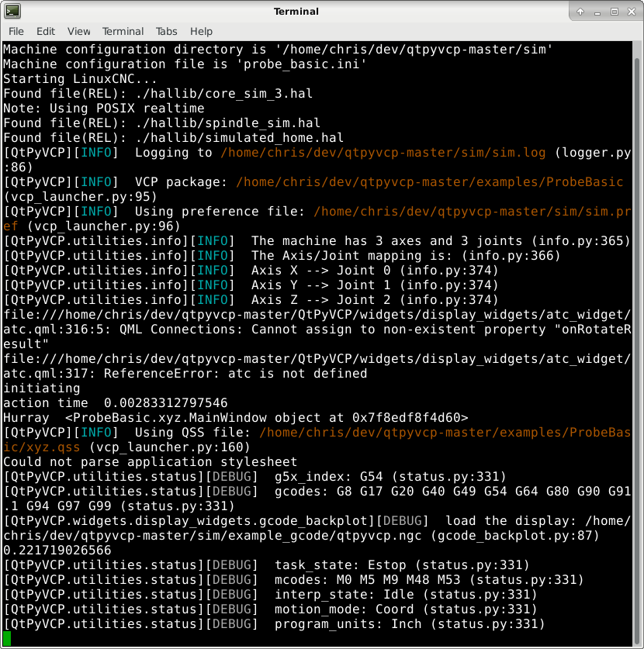Click the 'Machine configuration directory' line
The image size is (644, 649).
click(x=278, y=50)
